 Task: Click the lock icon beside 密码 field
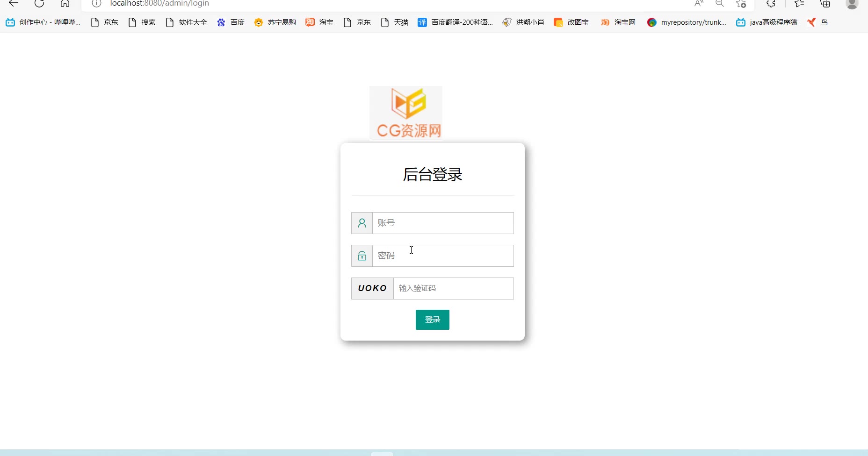pyautogui.click(x=362, y=256)
